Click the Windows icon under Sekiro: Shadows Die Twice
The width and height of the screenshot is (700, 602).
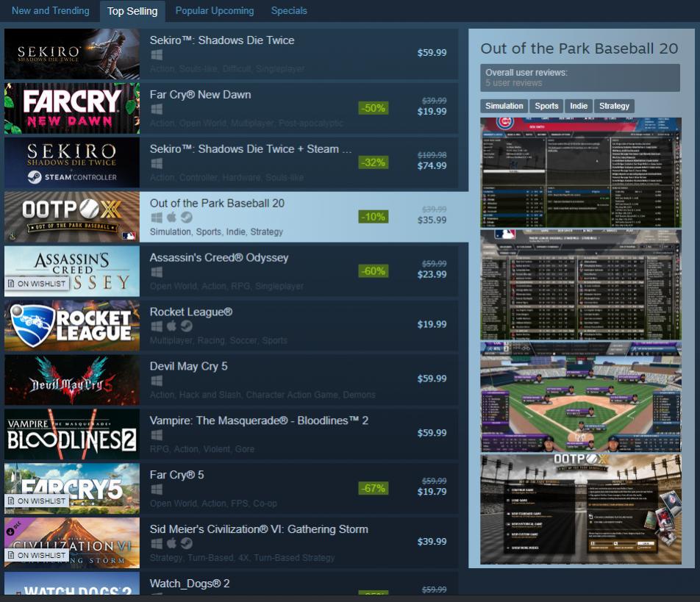[x=156, y=55]
